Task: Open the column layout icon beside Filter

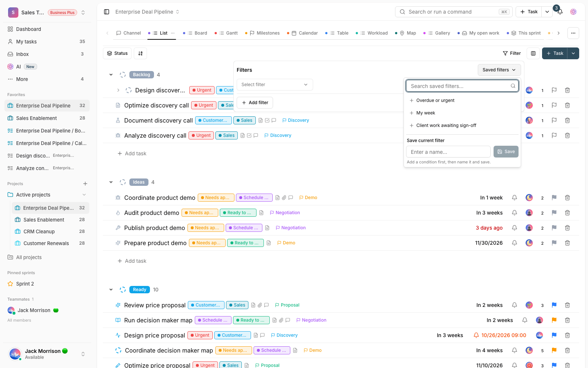Action: pos(533,53)
